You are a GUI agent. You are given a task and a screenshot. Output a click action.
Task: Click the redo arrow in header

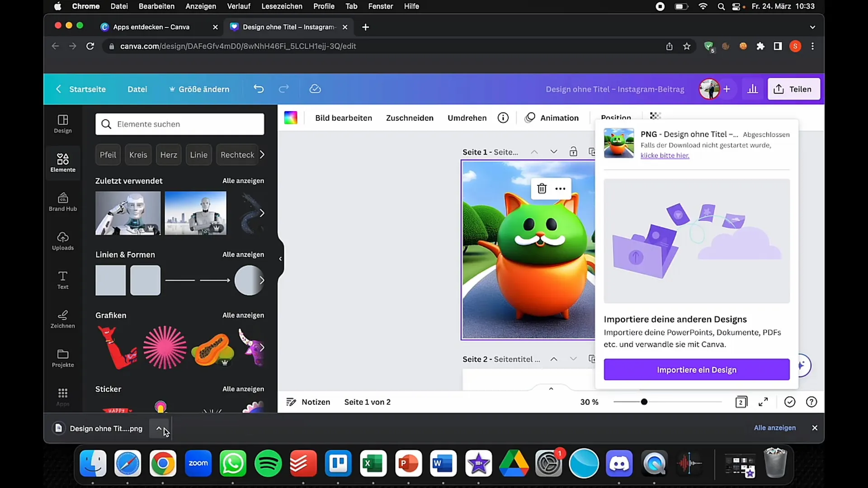[x=283, y=89]
